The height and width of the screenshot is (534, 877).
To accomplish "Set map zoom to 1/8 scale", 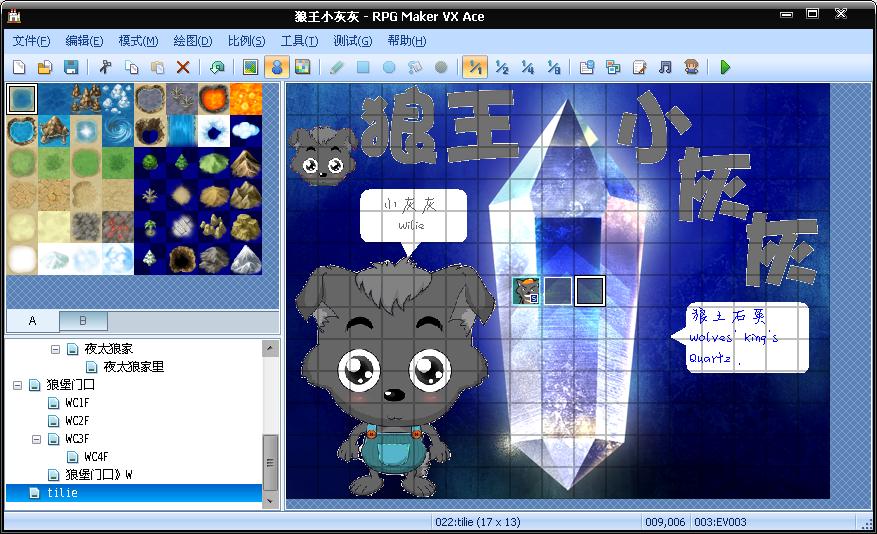I will [554, 67].
